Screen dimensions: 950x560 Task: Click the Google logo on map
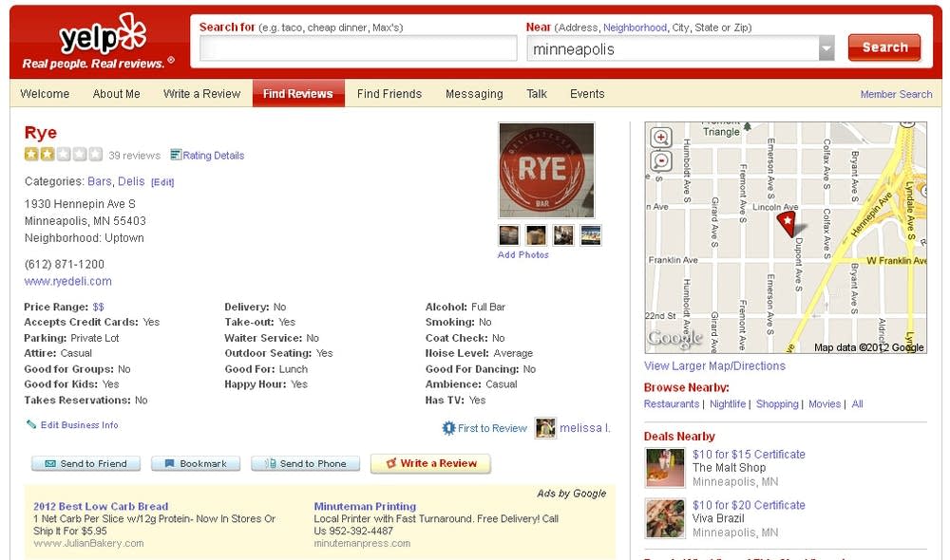click(x=674, y=339)
